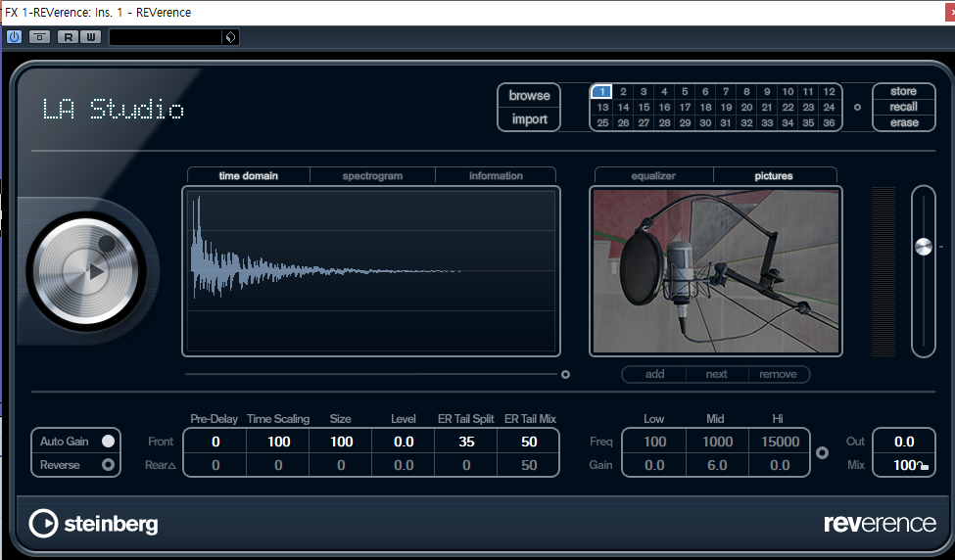Toggle the circle button at trim slider end
Viewport: 955px width, 560px height.
click(x=565, y=374)
